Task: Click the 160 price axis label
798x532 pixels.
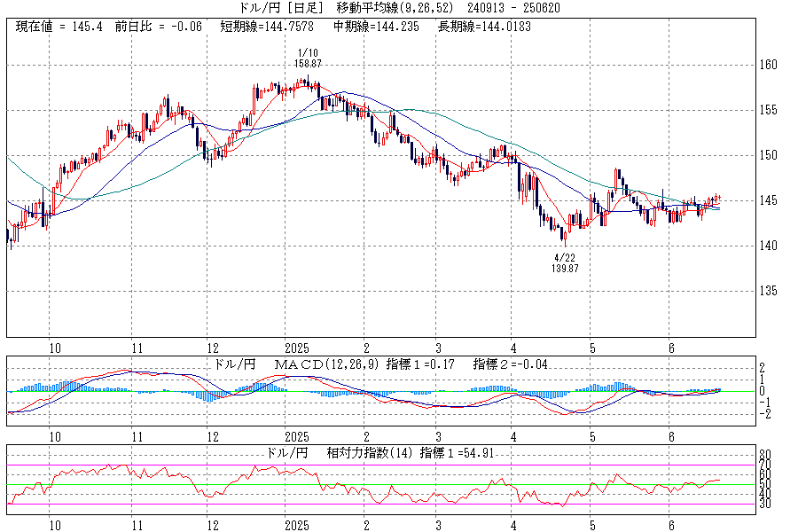Action: [x=768, y=65]
